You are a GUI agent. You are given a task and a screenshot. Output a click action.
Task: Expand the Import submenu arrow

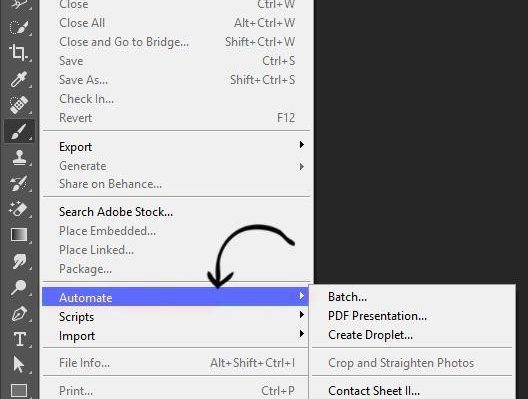click(301, 334)
